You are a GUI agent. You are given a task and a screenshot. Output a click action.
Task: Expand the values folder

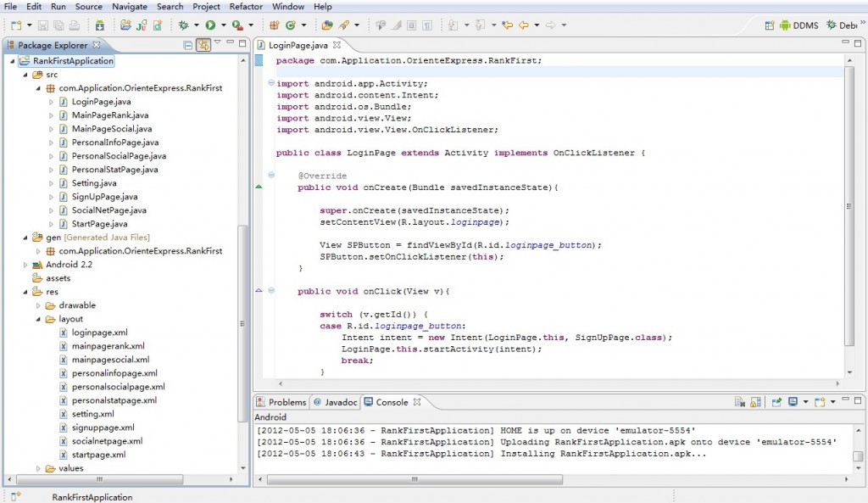coord(38,469)
